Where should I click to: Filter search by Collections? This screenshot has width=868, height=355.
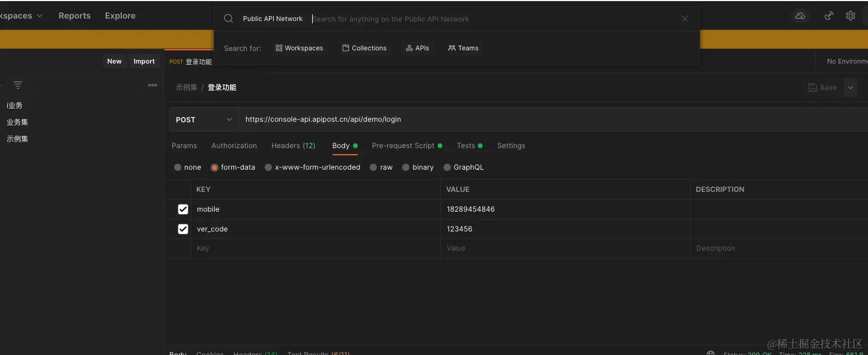tap(364, 48)
